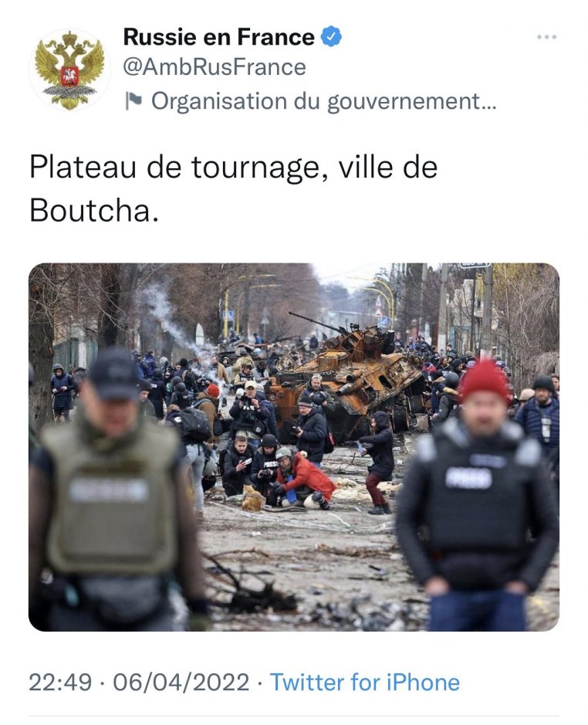This screenshot has width=588, height=725.
Task: Click the date 06/04/2022
Action: pyautogui.click(x=181, y=682)
